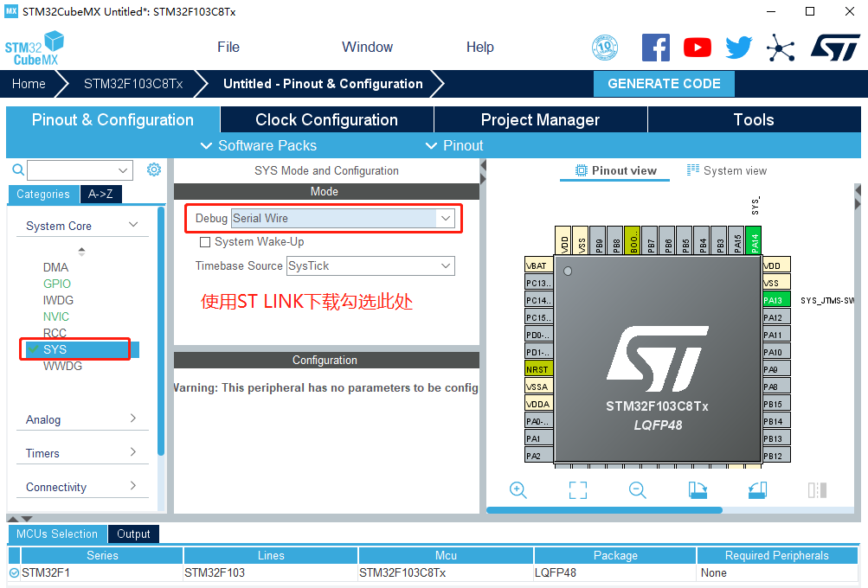
Task: Click the STM32CubeMX logo
Action: click(x=35, y=48)
